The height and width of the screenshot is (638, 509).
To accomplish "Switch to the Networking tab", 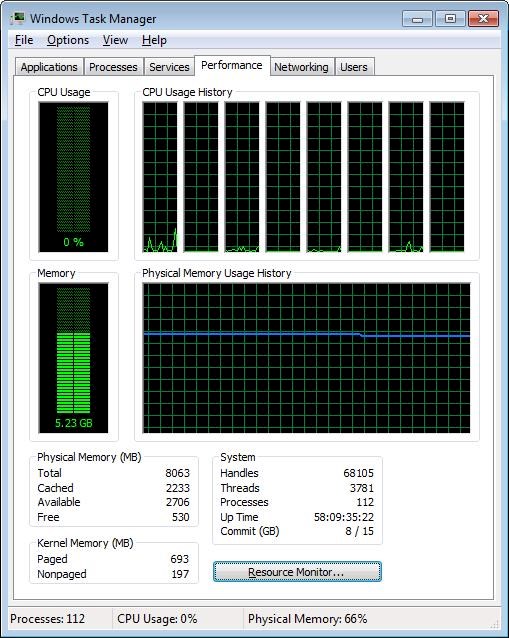I will pyautogui.click(x=301, y=67).
